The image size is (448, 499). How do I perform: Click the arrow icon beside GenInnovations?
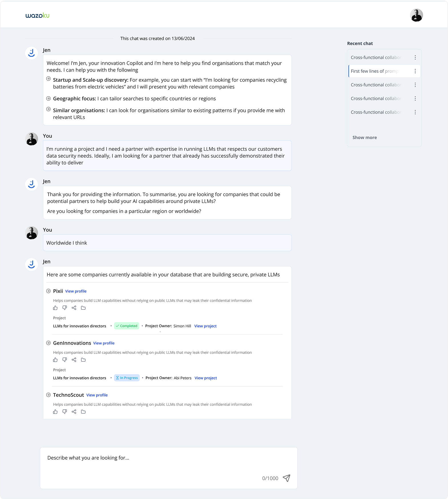tap(49, 343)
